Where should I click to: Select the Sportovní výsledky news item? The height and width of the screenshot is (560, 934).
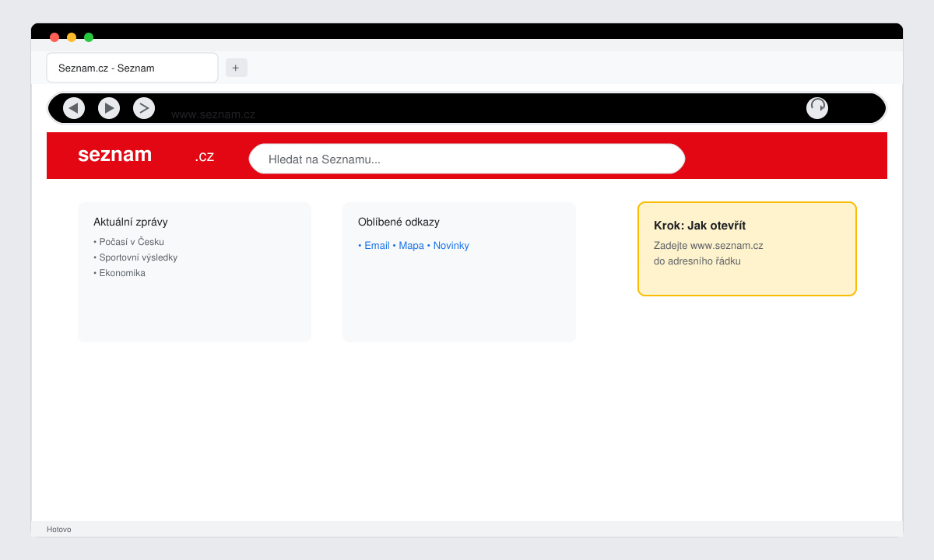[135, 257]
